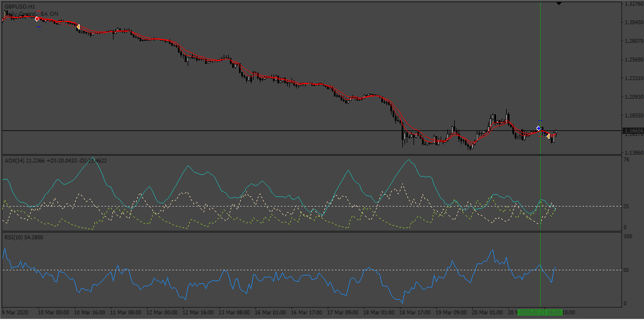Click the red sell-entry arrow on 10 Mar
This screenshot has height=320, width=644.
[x=37, y=19]
